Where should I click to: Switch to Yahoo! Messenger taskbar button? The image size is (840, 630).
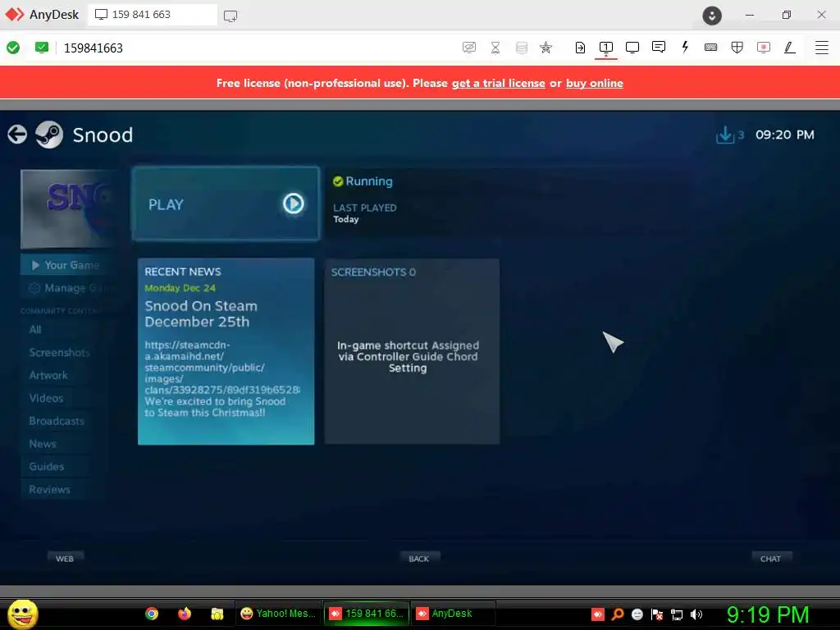[x=278, y=614]
